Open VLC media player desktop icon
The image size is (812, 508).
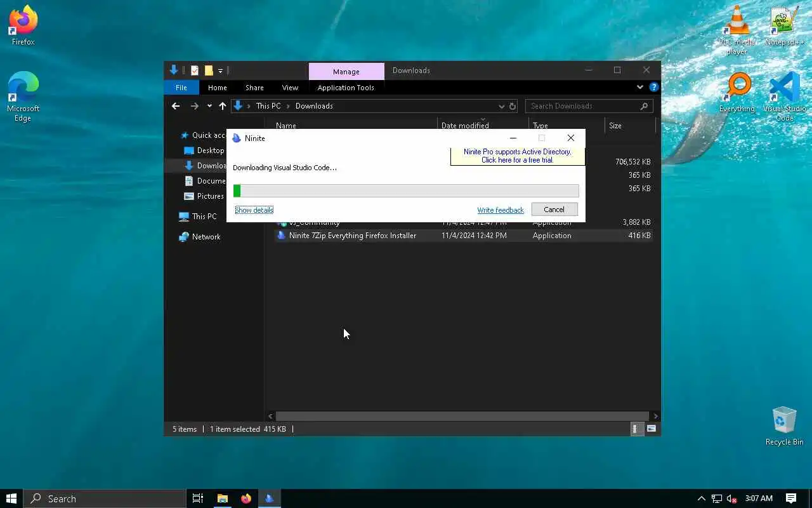coord(737,30)
